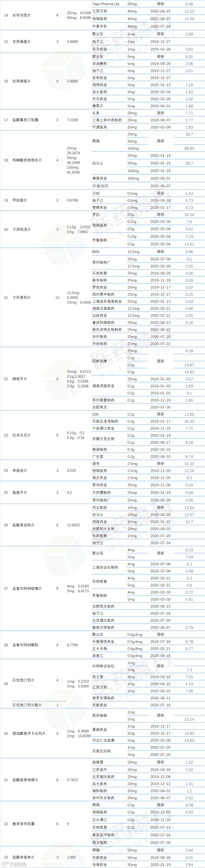Select drug name 喹硫平片
The width and height of the screenshot is (205, 868).
[x=20, y=379]
